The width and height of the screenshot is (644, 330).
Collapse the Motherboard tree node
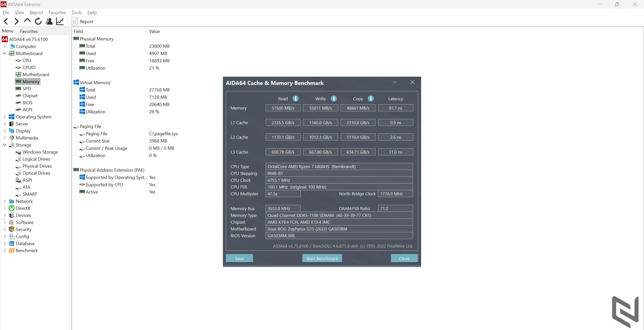click(5, 53)
